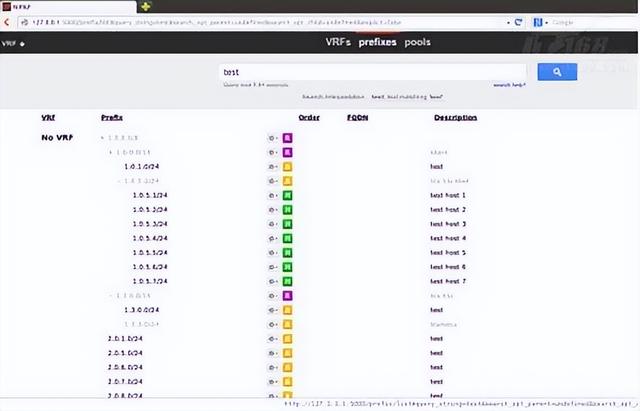Click the green host icon for 1.0.3.1/24
Screen dimensions: 640x411
click(x=287, y=195)
